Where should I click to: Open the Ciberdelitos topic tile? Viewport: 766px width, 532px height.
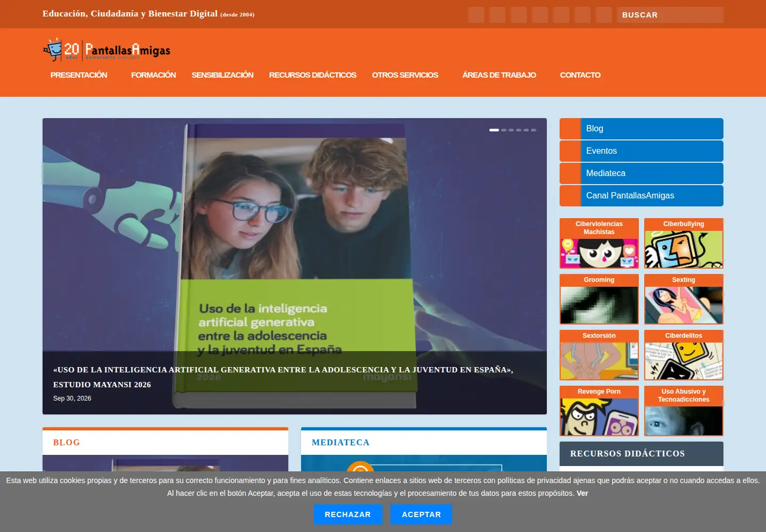[x=684, y=355]
